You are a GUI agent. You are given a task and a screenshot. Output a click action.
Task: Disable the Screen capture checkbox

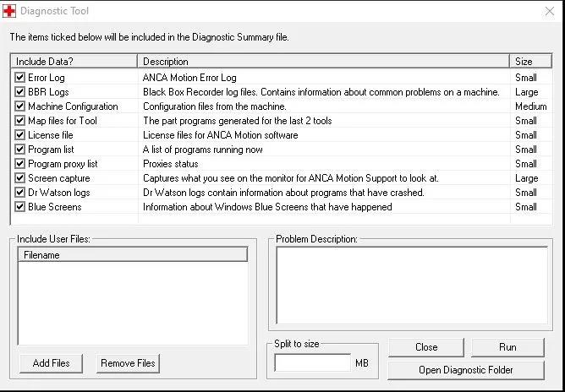[19, 178]
